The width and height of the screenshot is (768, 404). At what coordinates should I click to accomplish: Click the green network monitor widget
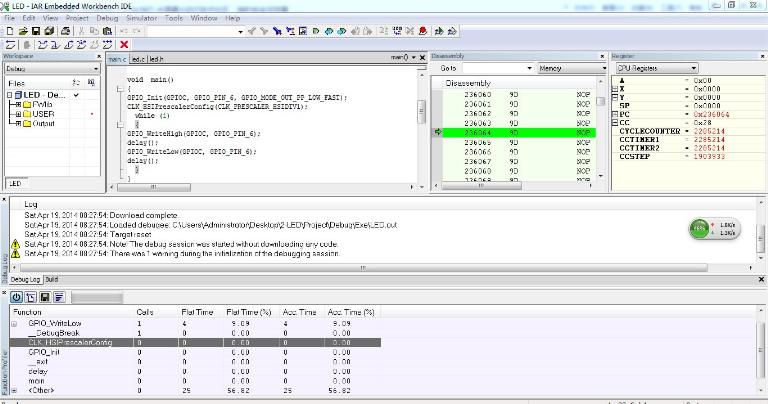point(714,229)
